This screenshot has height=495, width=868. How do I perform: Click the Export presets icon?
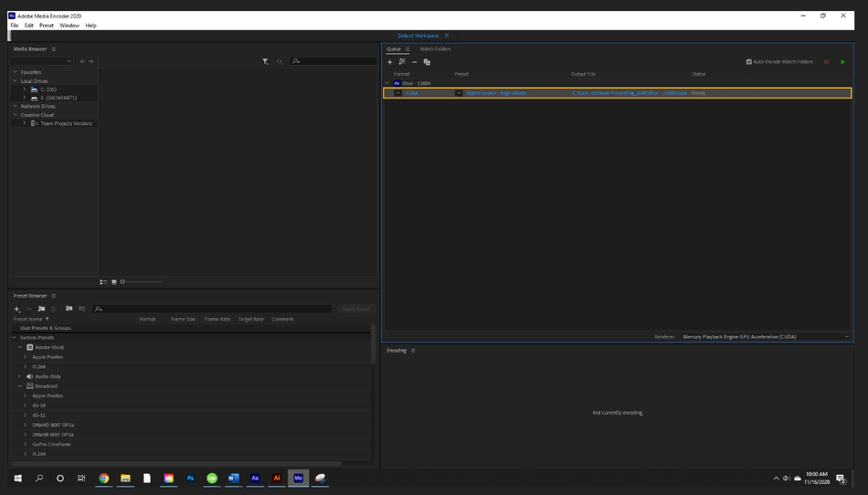tap(82, 309)
